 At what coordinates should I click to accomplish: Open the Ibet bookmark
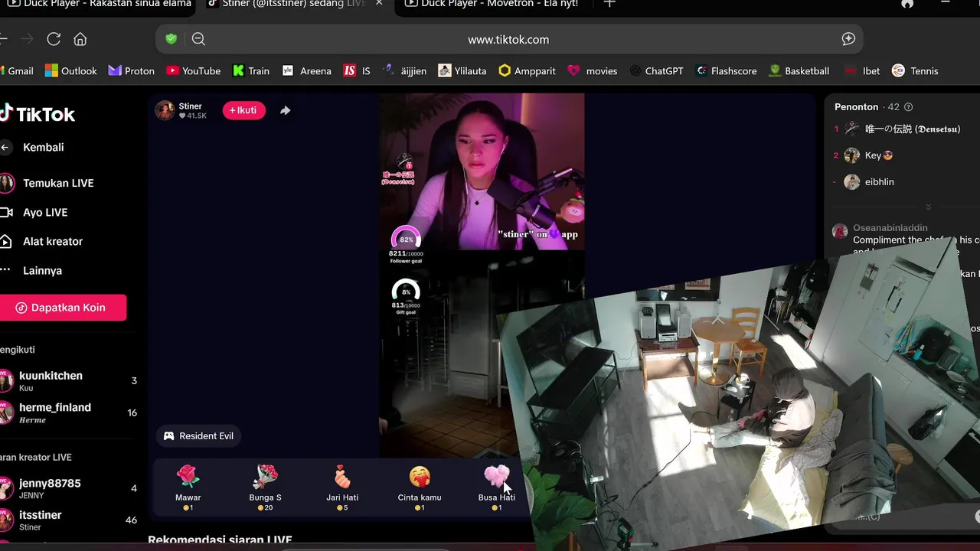point(861,70)
